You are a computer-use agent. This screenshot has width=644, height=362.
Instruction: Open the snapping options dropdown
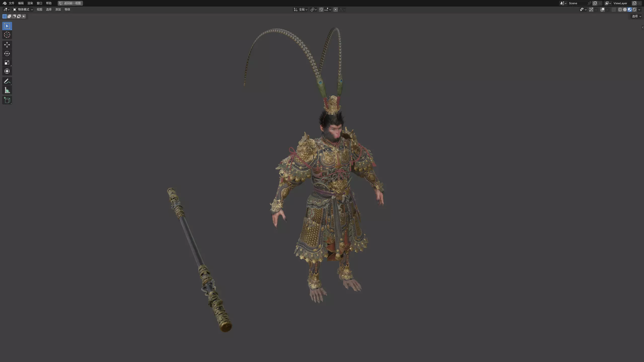pos(328,10)
